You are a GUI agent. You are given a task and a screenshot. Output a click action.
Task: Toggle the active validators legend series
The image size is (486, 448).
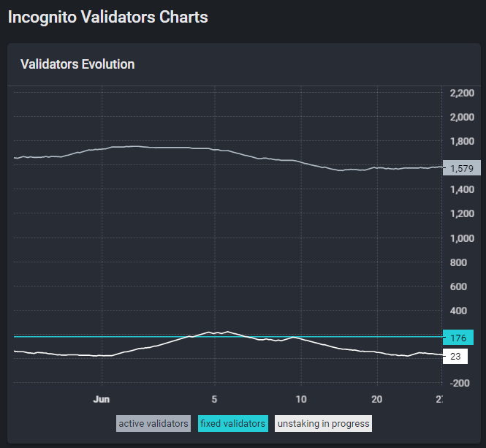point(153,423)
